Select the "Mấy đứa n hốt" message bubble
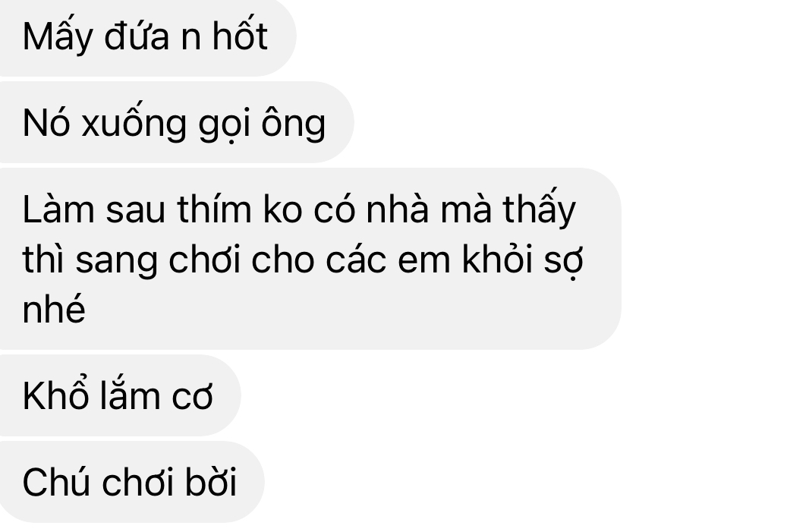Image resolution: width=809 pixels, height=532 pixels. pyautogui.click(x=147, y=37)
